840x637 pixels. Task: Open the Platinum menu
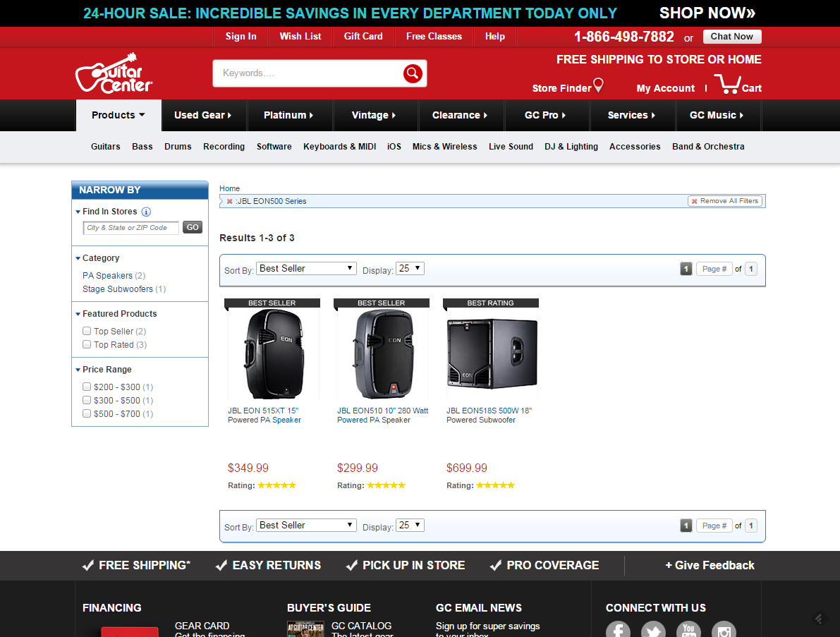[288, 115]
